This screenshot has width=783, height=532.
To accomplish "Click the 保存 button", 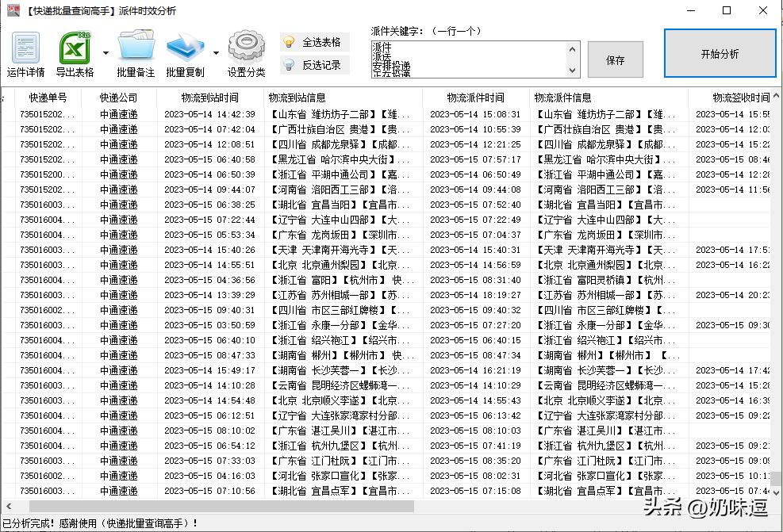I will 616,60.
